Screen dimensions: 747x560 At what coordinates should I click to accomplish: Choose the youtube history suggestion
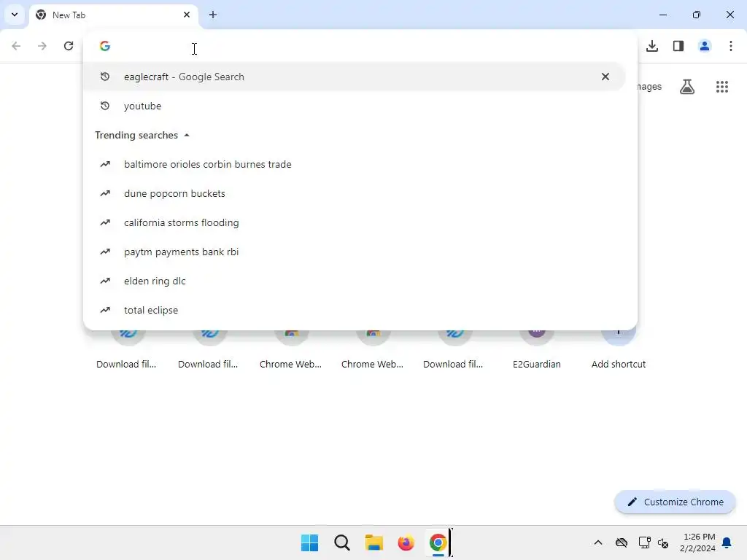pyautogui.click(x=354, y=106)
